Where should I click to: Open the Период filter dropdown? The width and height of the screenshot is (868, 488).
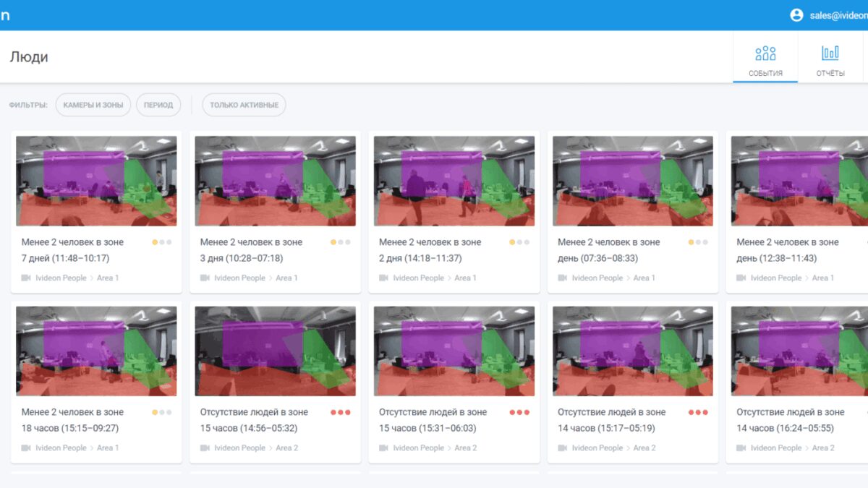click(x=158, y=105)
